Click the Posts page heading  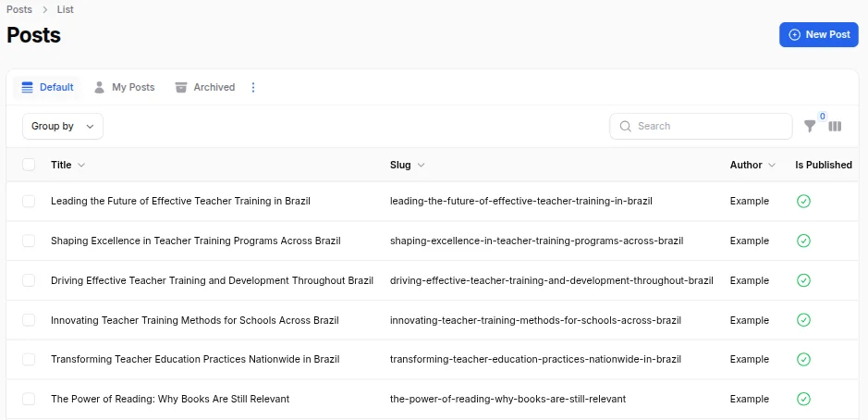click(34, 35)
